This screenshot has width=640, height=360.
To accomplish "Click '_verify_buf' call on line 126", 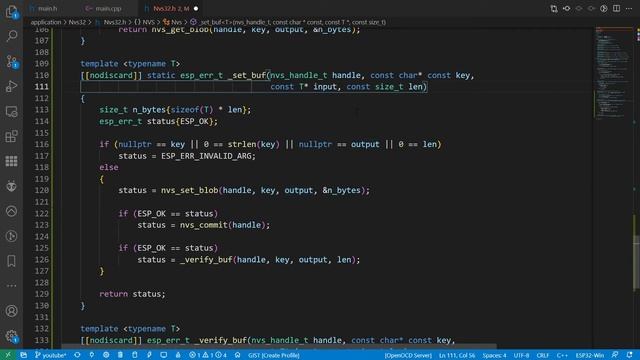I will pyautogui.click(x=206, y=260).
